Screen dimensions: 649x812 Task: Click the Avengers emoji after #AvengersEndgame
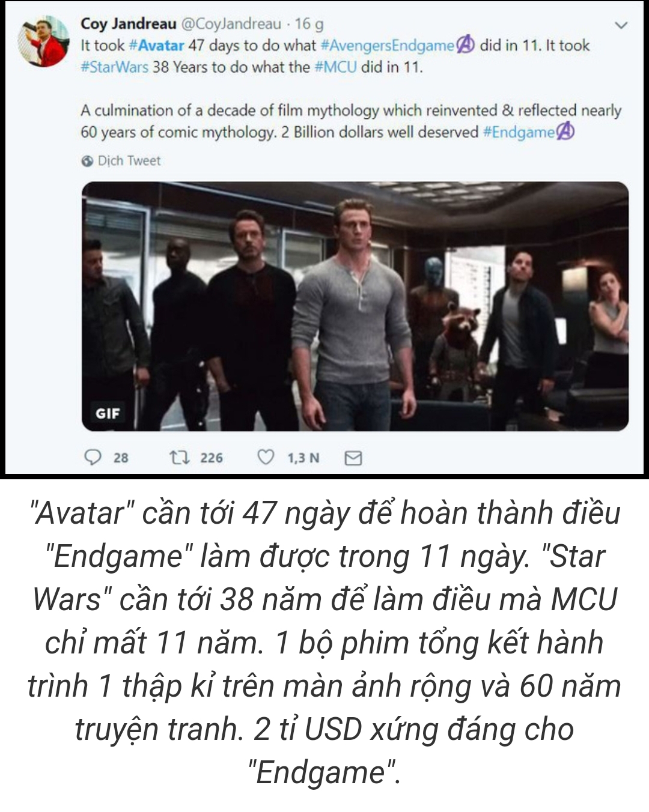(466, 45)
